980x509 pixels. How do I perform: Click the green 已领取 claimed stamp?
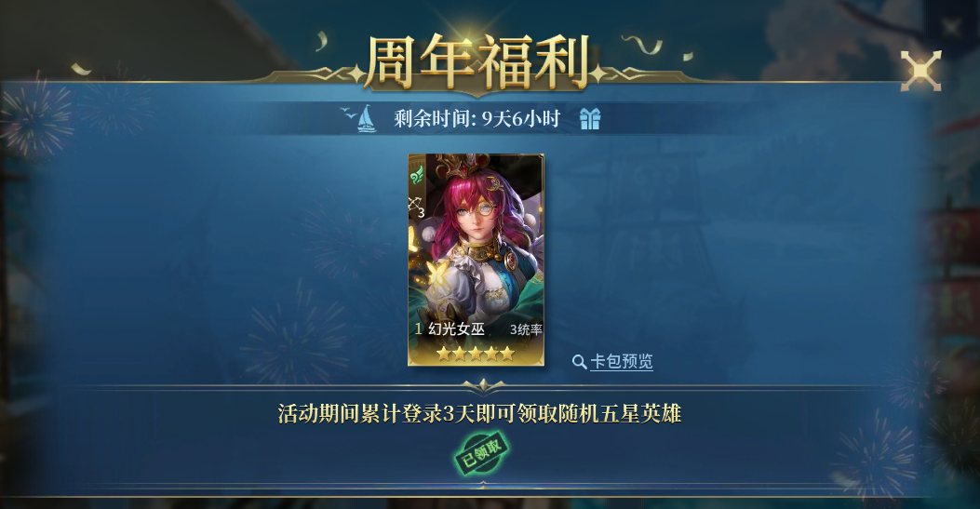[481, 453]
